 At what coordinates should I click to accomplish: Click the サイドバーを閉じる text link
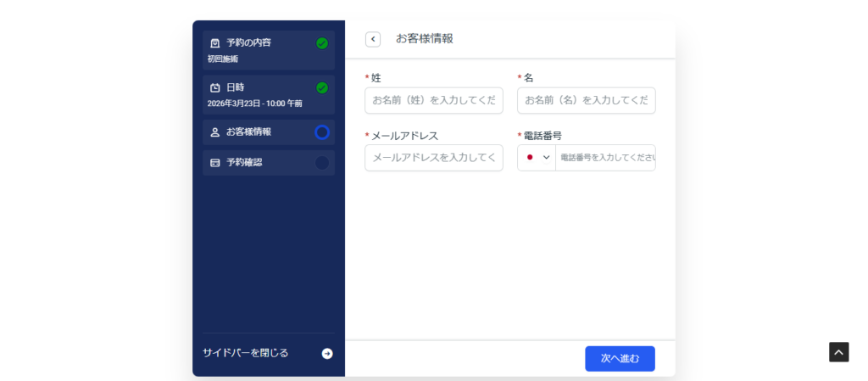coord(246,353)
